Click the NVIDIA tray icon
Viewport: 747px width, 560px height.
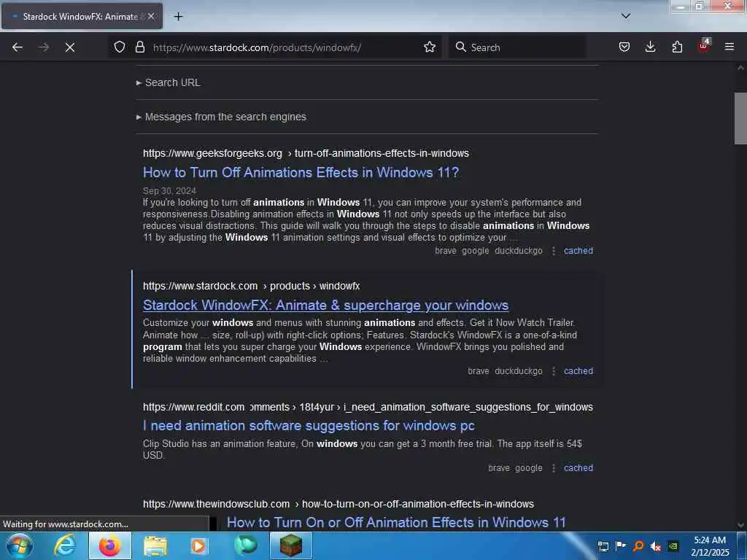point(673,546)
